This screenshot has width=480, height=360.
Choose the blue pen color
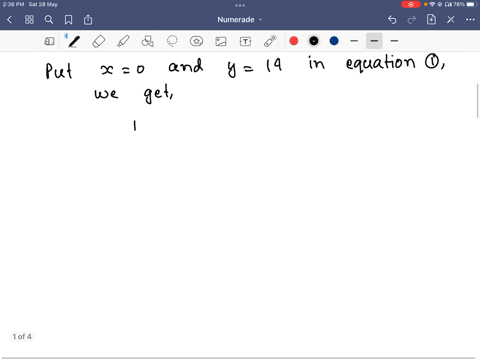coord(334,41)
